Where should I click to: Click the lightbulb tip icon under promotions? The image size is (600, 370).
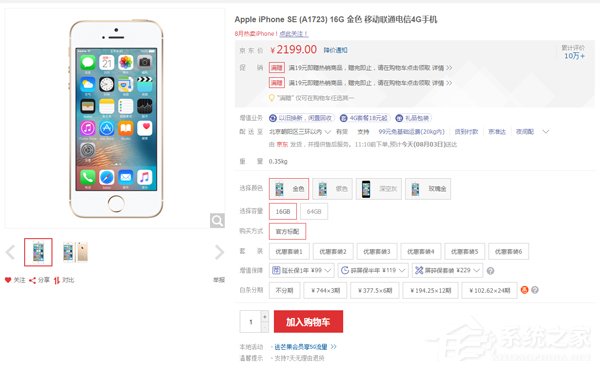click(272, 98)
